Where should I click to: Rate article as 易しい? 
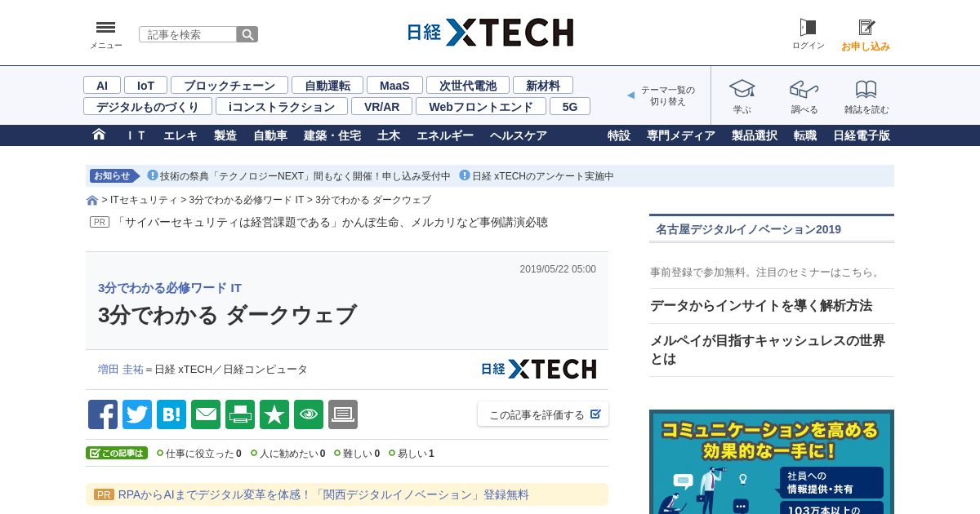[x=412, y=453]
